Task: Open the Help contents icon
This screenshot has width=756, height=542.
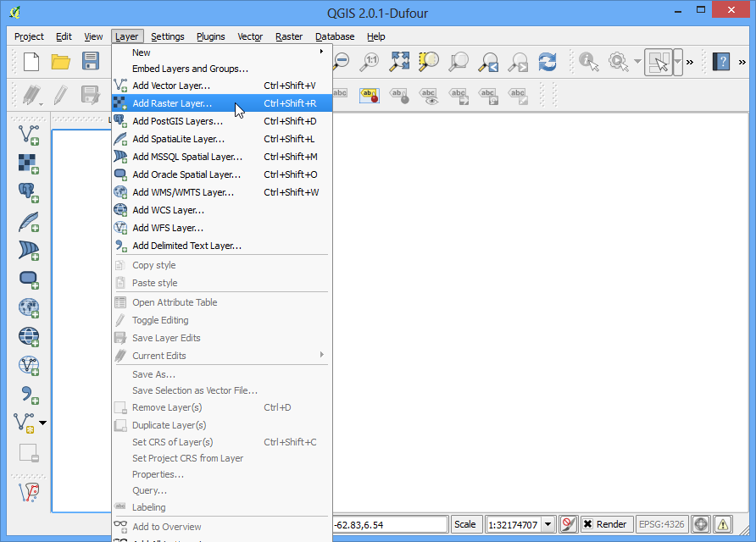Action: pos(720,62)
